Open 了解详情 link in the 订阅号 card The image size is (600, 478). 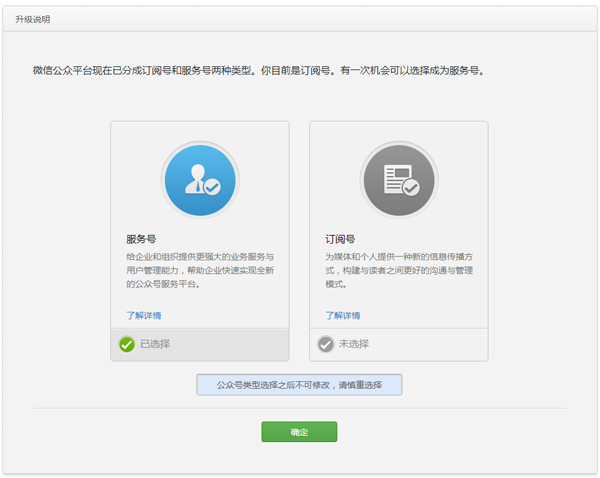(343, 316)
